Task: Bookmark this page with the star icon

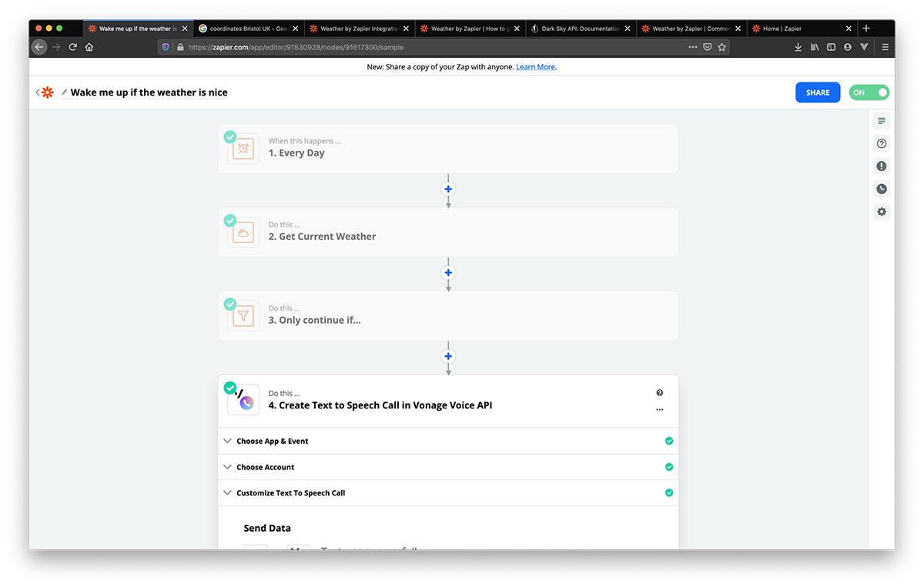Action: point(721,47)
